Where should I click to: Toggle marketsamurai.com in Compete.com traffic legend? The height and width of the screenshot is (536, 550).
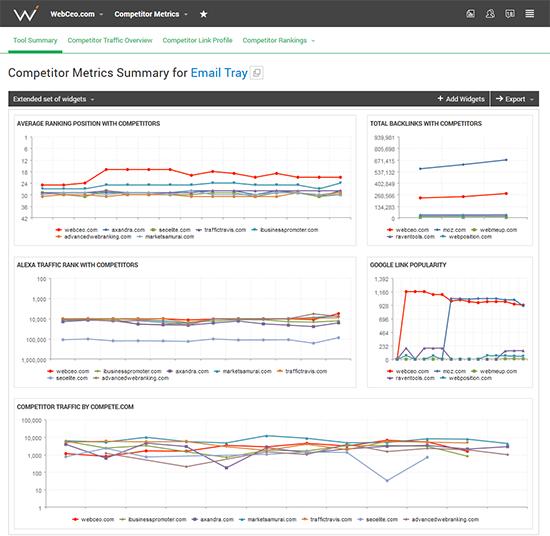click(268, 520)
